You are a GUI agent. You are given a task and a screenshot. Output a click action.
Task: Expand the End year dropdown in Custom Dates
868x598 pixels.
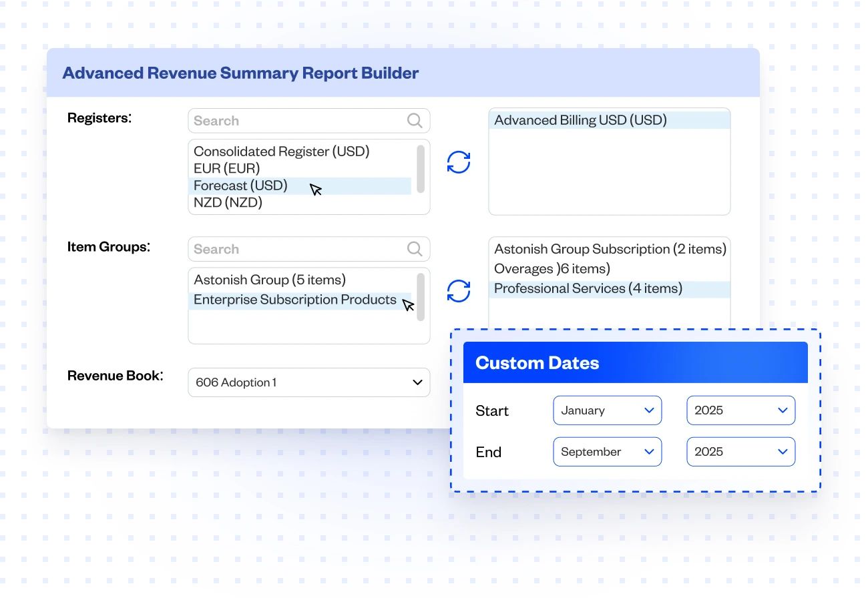740,451
